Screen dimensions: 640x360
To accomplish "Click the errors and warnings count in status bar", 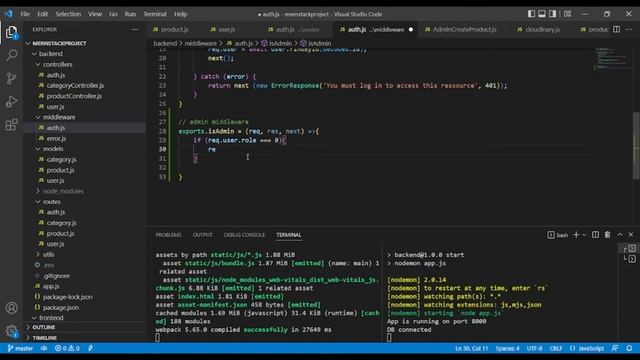I will pos(67,348).
